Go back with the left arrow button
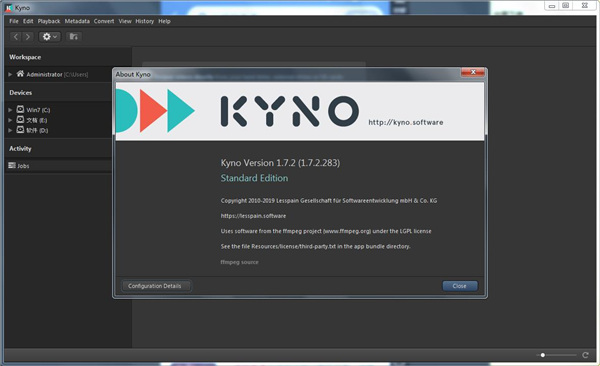Image resolution: width=600 pixels, height=366 pixels. point(16,37)
